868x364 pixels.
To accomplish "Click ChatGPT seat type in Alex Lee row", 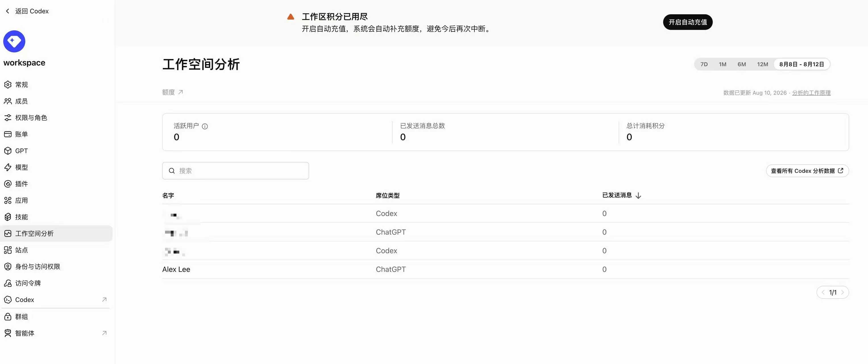I will tap(391, 270).
